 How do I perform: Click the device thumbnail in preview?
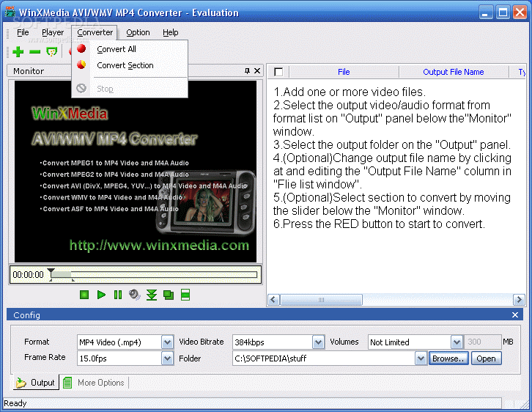point(206,202)
